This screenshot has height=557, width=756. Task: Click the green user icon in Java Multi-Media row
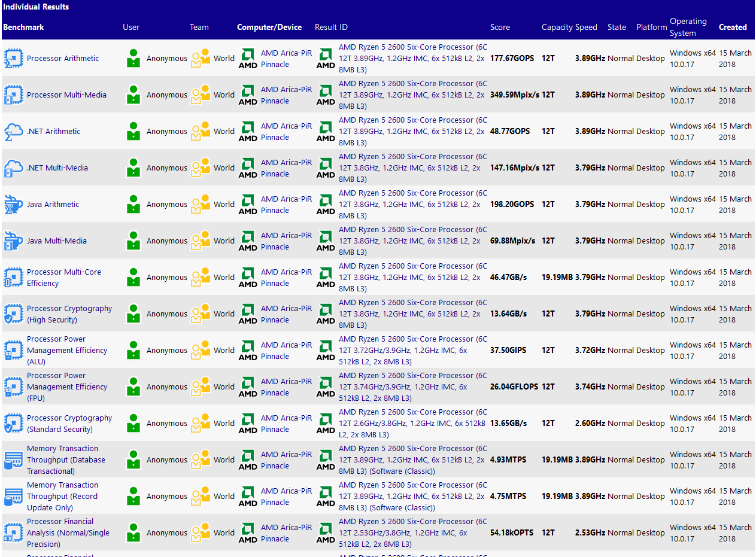(133, 241)
